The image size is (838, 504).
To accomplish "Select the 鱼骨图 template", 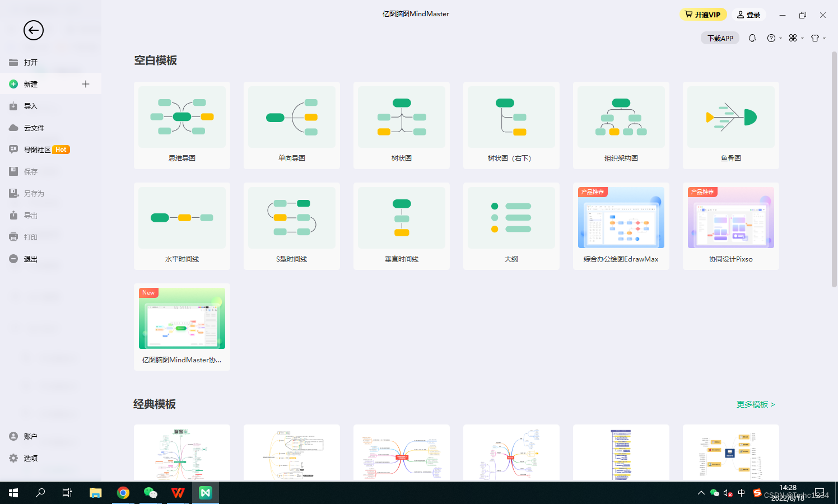I will tap(731, 125).
